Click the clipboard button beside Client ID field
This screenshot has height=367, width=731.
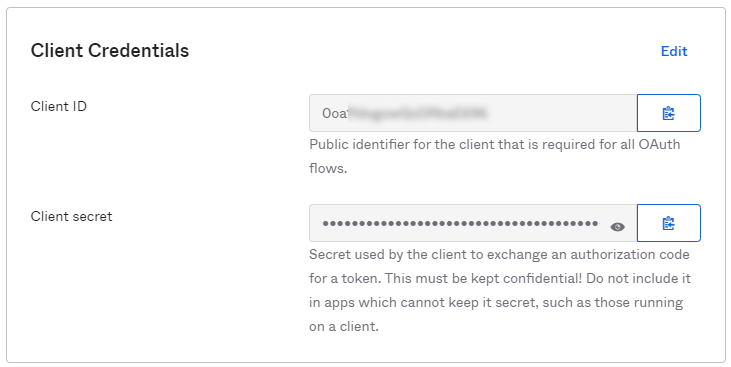click(x=669, y=113)
